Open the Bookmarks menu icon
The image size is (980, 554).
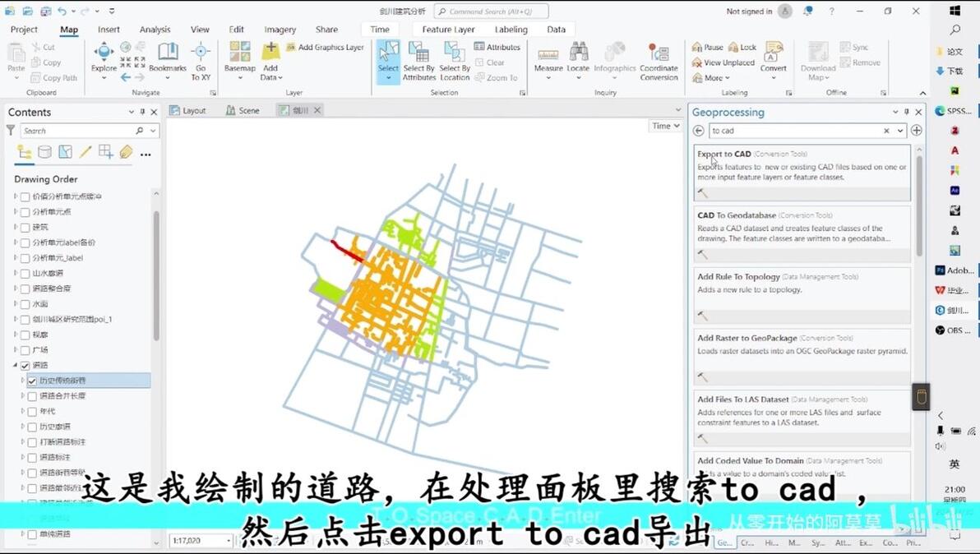[168, 52]
